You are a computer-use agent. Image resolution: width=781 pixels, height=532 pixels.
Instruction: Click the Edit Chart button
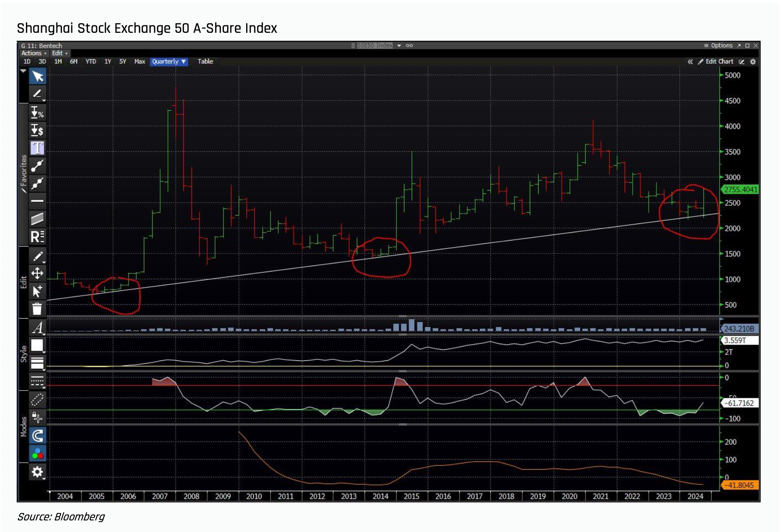point(716,62)
